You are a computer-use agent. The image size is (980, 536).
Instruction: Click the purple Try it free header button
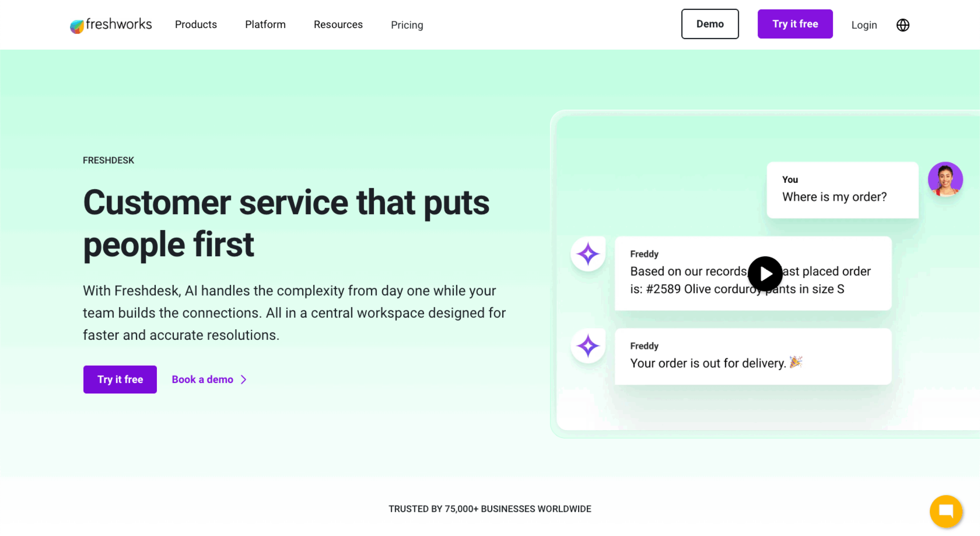[795, 23]
